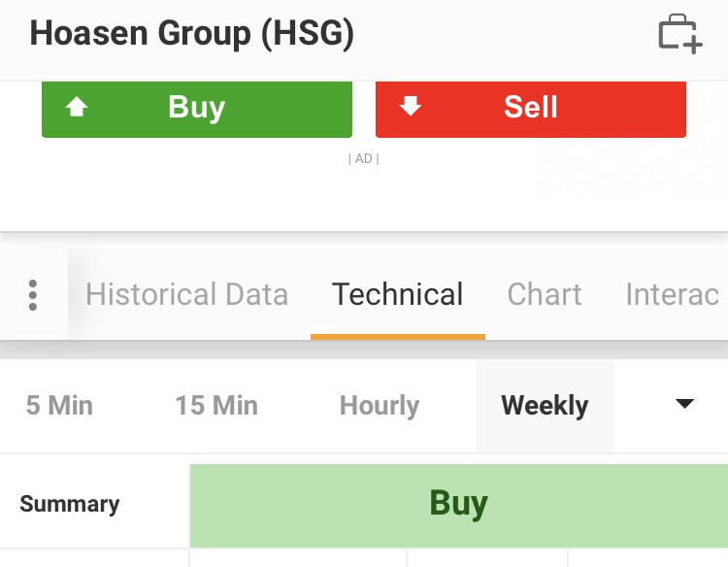Choose the 15 Min timeframe
The width and height of the screenshot is (728, 567).
[x=216, y=405]
